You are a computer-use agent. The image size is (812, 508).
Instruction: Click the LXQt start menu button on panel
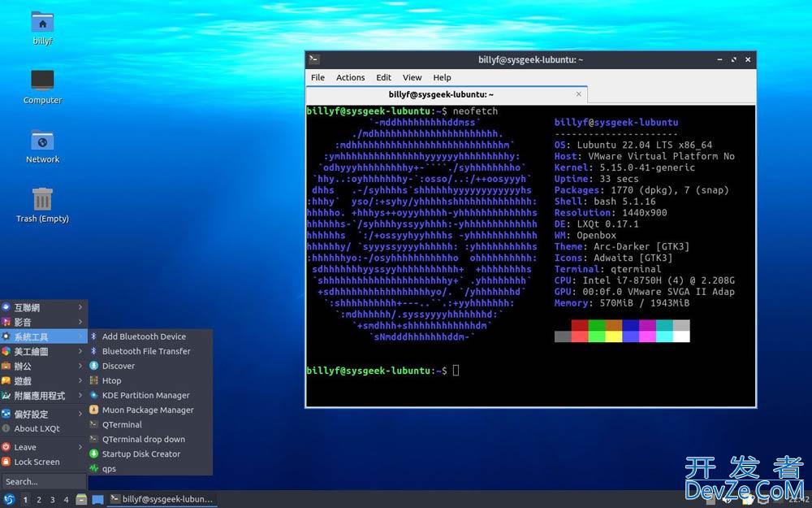pos(9,500)
